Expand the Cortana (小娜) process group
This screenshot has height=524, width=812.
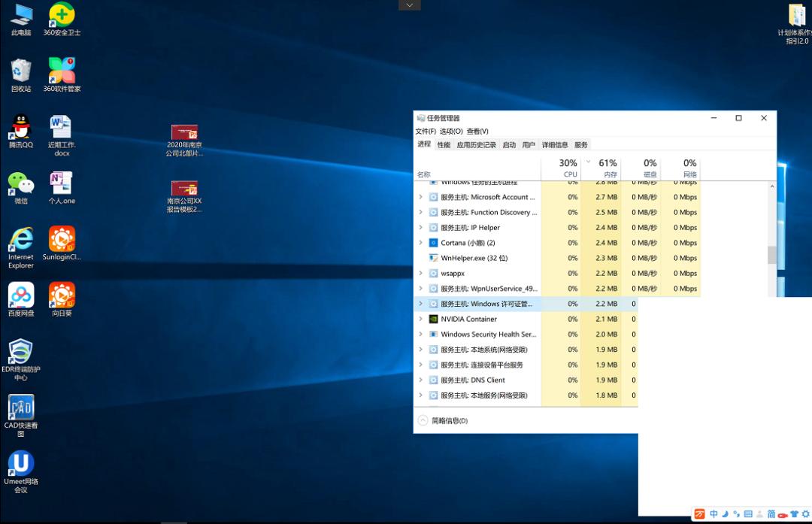[421, 242]
